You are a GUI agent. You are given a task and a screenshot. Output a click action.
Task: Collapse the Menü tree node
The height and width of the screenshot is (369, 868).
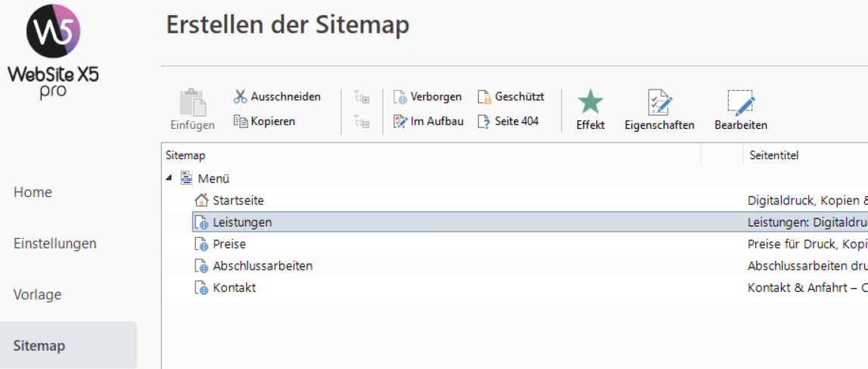click(169, 179)
